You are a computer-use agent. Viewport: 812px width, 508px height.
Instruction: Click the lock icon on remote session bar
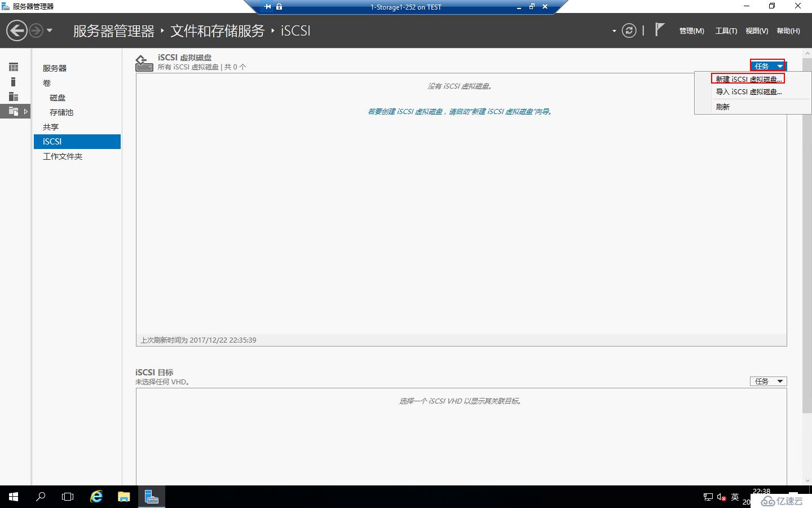[279, 7]
